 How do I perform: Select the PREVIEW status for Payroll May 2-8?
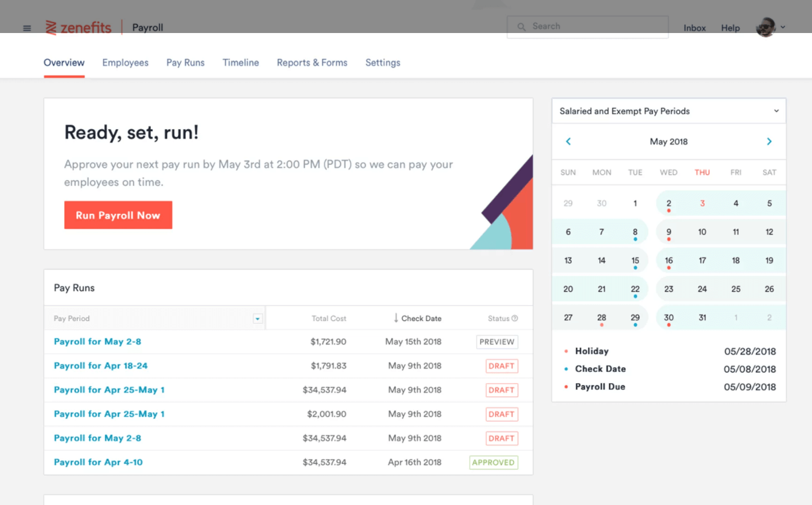pos(497,342)
